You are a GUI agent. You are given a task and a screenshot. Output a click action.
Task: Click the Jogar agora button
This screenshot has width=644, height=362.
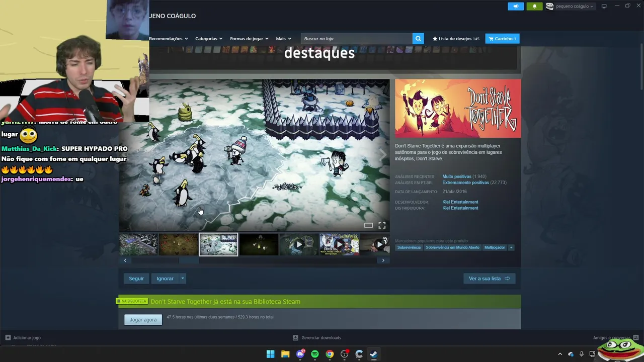143,320
